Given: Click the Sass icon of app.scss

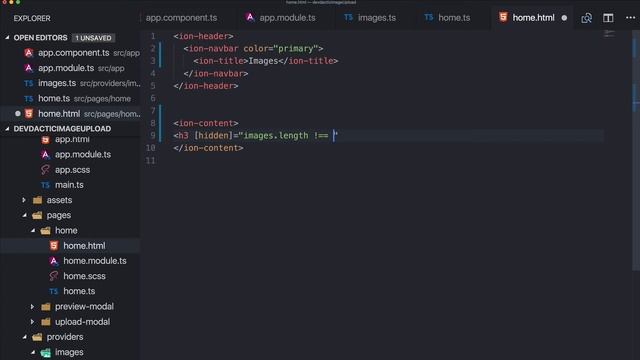Looking at the screenshot, I should [45, 170].
